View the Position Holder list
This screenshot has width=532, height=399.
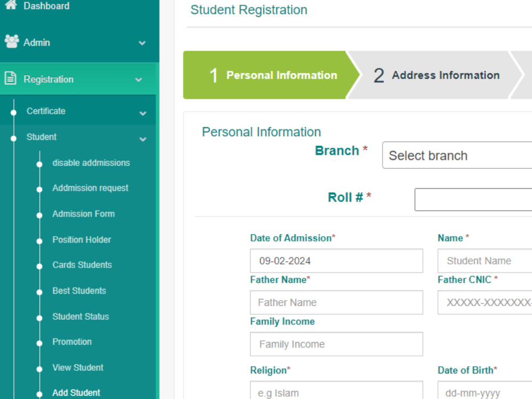pyautogui.click(x=81, y=239)
